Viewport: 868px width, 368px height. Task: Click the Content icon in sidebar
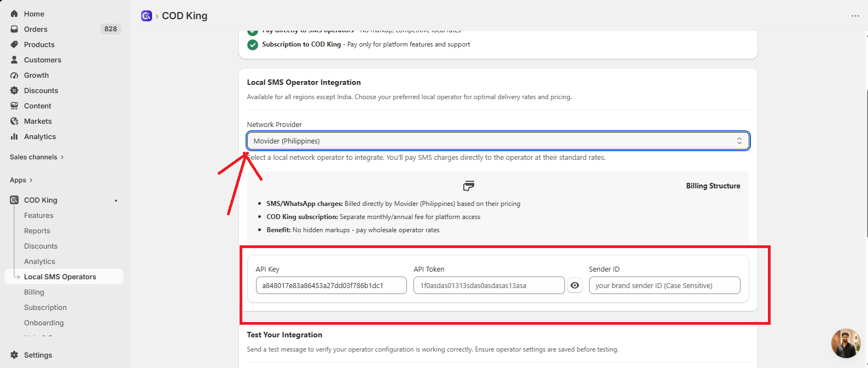(x=14, y=106)
